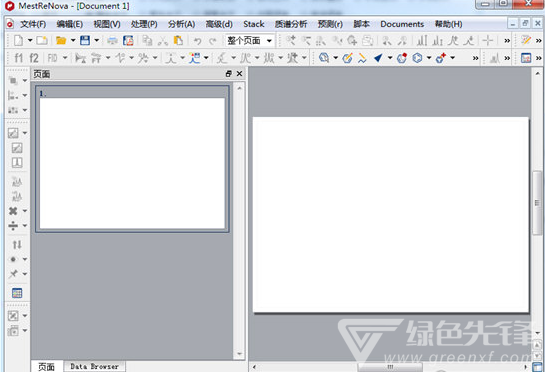545x372 pixels.
Task: Click the Redo arrow icon
Action: coord(213,41)
